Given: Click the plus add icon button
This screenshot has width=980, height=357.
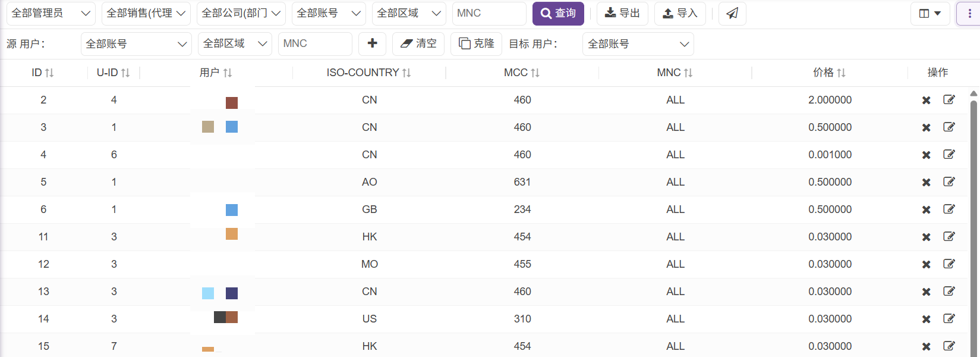Looking at the screenshot, I should [x=373, y=43].
